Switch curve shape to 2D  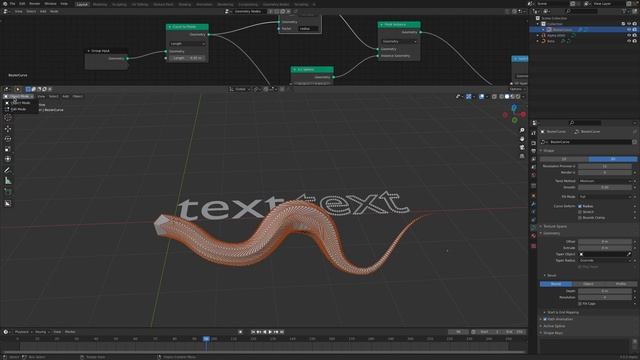[x=564, y=159]
